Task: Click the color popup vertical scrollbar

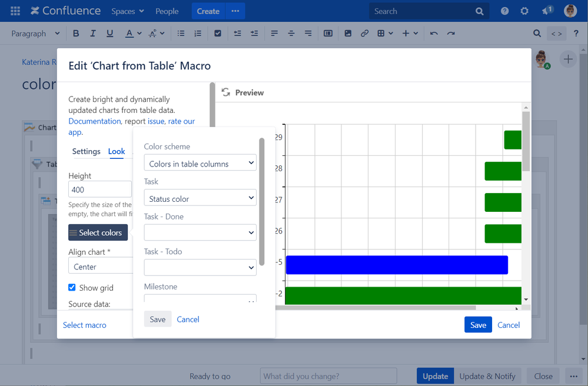Action: click(262, 202)
